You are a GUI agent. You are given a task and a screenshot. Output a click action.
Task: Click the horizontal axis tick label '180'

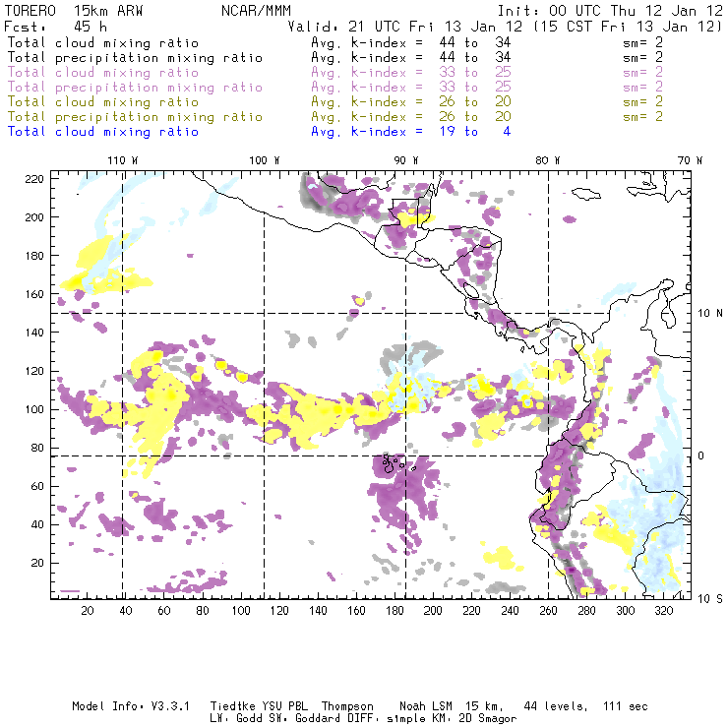394,611
